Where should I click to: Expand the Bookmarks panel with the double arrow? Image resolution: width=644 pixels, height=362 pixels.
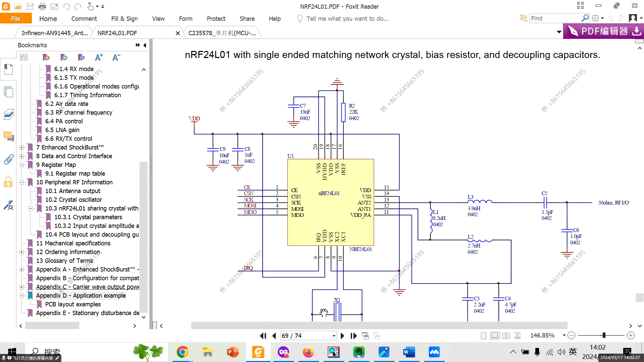click(x=138, y=45)
